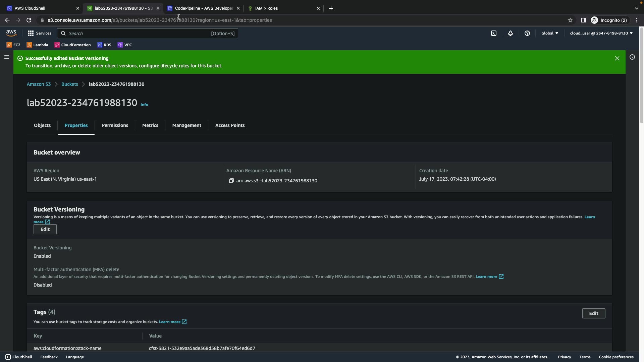This screenshot has width=644, height=362.
Task: Expand the browser tab search chevron
Action: [x=636, y=8]
